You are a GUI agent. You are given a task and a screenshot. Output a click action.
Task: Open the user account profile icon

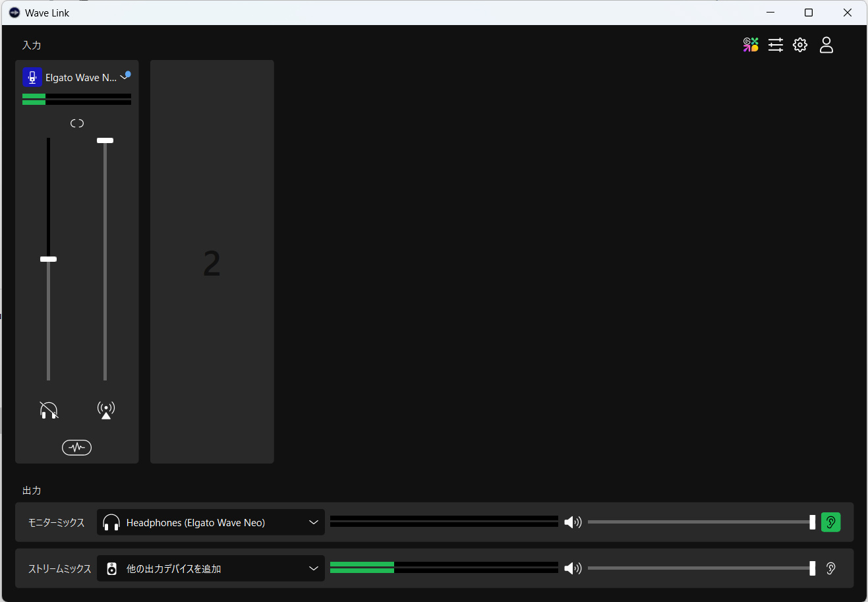tap(826, 45)
